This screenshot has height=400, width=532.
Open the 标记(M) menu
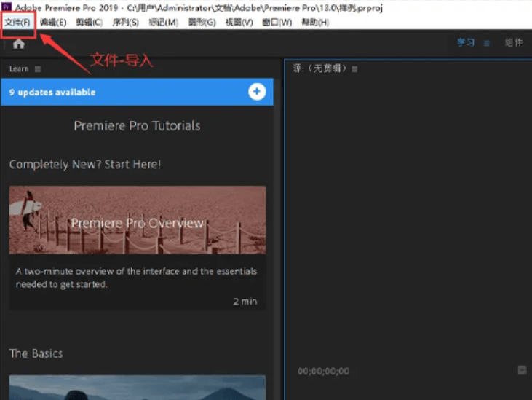pyautogui.click(x=163, y=23)
